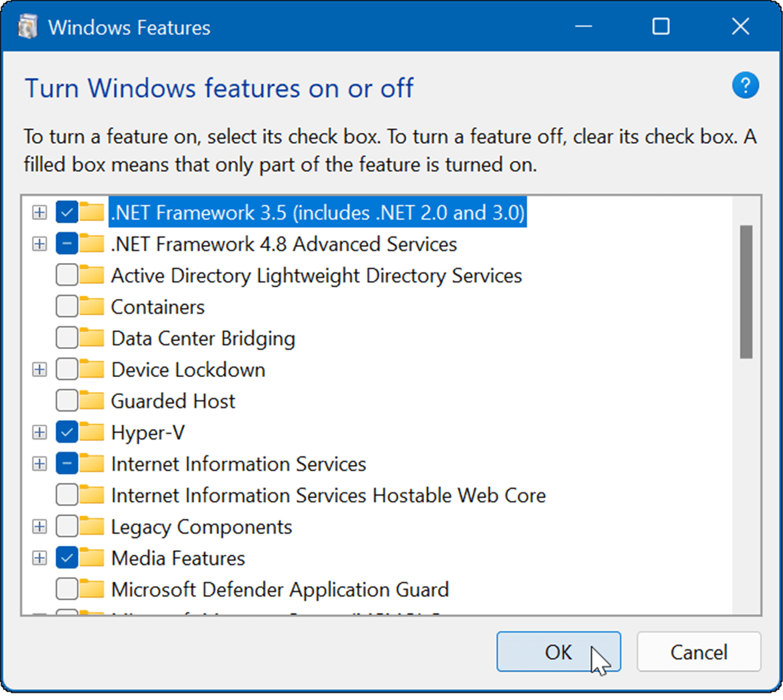Uncheck the Hyper-V feature checkbox
The image size is (783, 700).
66,432
